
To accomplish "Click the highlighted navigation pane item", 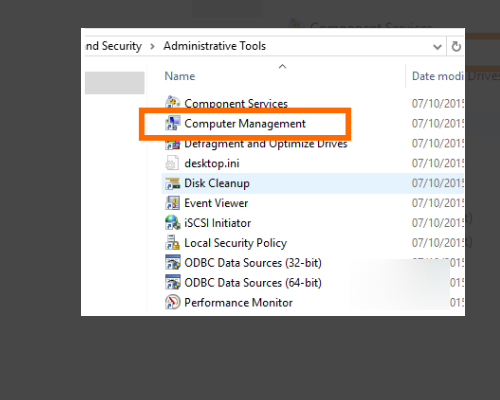I will pos(115,83).
